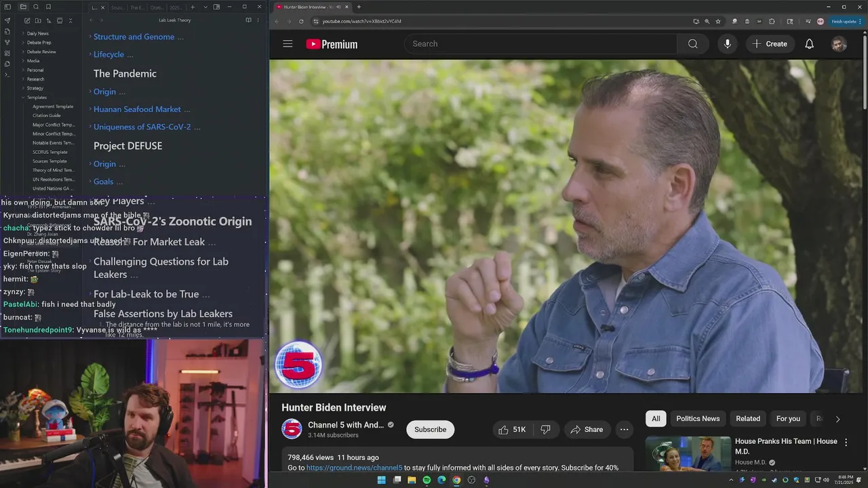Image resolution: width=868 pixels, height=488 pixels.
Task: Open Obsidian from the Windows taskbar
Action: coord(486,480)
